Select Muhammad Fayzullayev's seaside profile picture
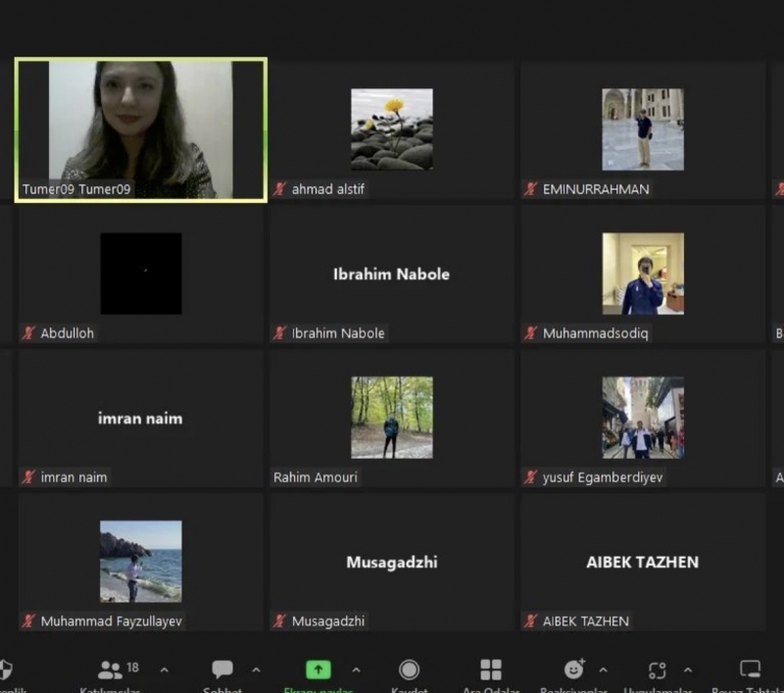Screen dimensions: 784x693 coord(141,562)
